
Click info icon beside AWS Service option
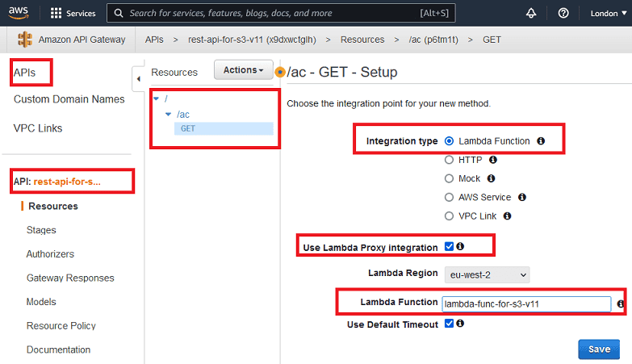pos(522,197)
